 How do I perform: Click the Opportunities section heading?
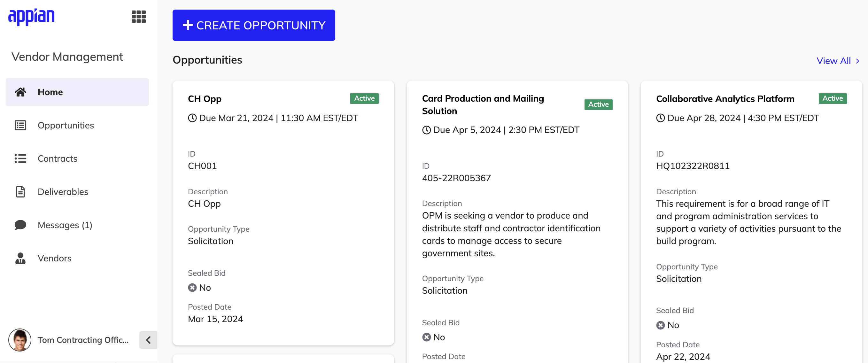[207, 60]
